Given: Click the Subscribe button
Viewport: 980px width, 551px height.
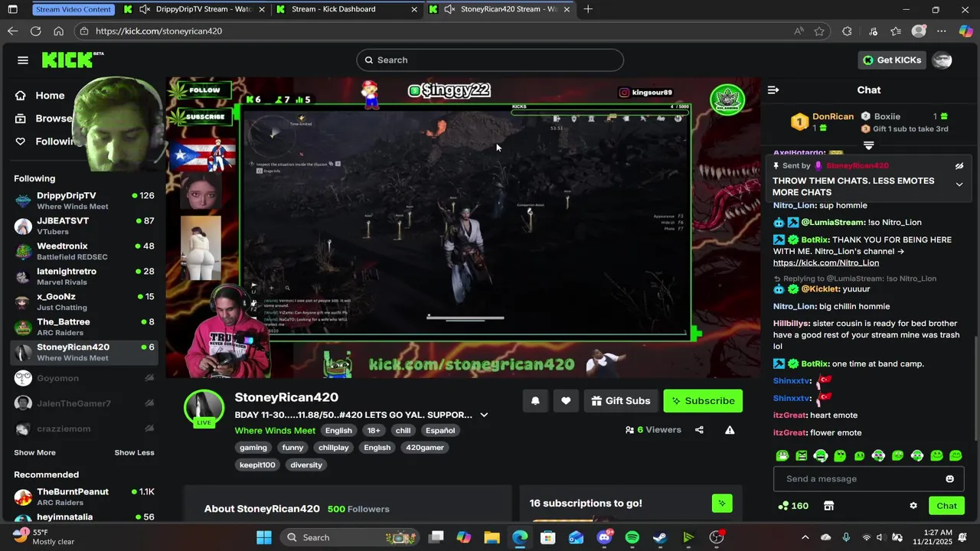Looking at the screenshot, I should (703, 401).
